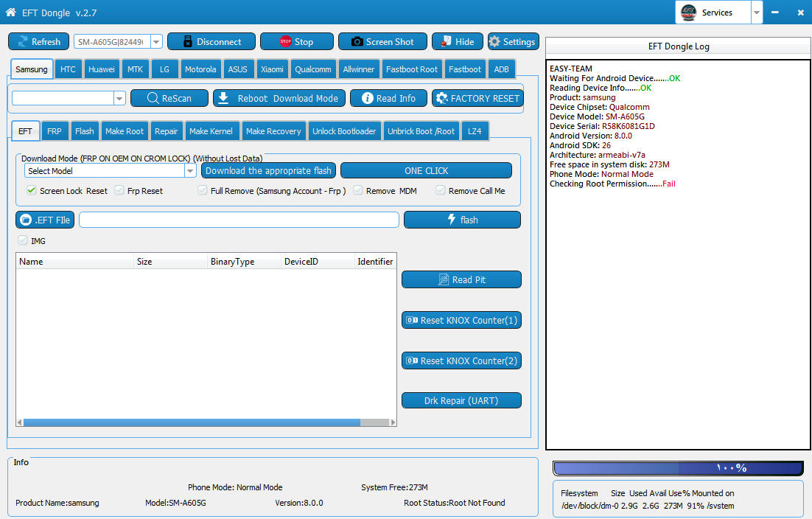This screenshot has width=812, height=519.
Task: Select the FRP sub-tab
Action: point(55,131)
